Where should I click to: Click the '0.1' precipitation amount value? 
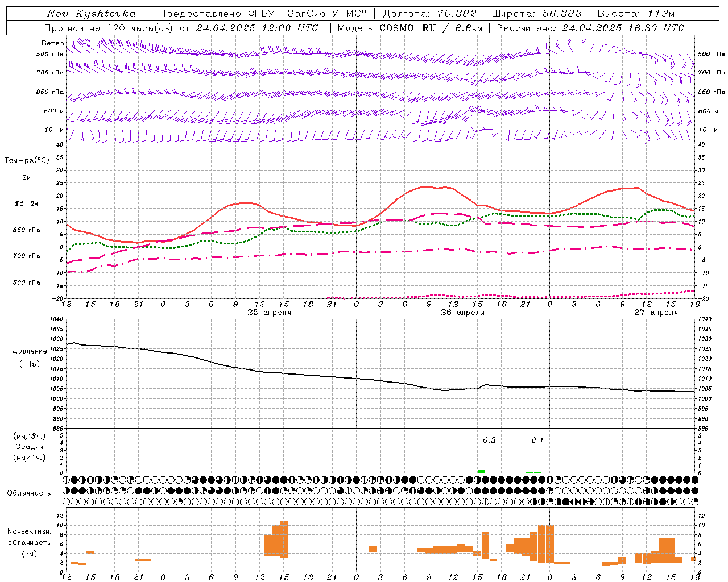tap(537, 440)
